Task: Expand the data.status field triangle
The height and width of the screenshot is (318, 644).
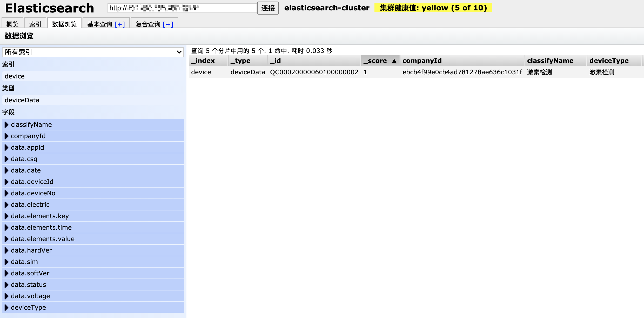Action: 6,285
